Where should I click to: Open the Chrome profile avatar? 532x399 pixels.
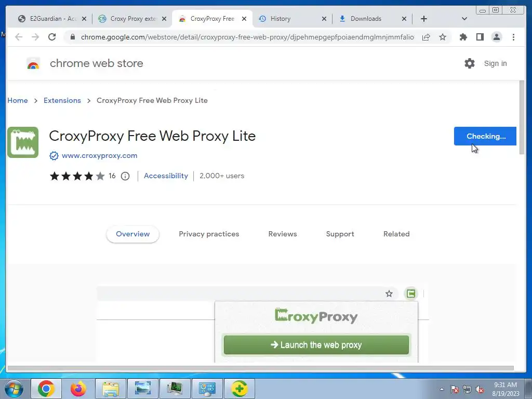(496, 37)
